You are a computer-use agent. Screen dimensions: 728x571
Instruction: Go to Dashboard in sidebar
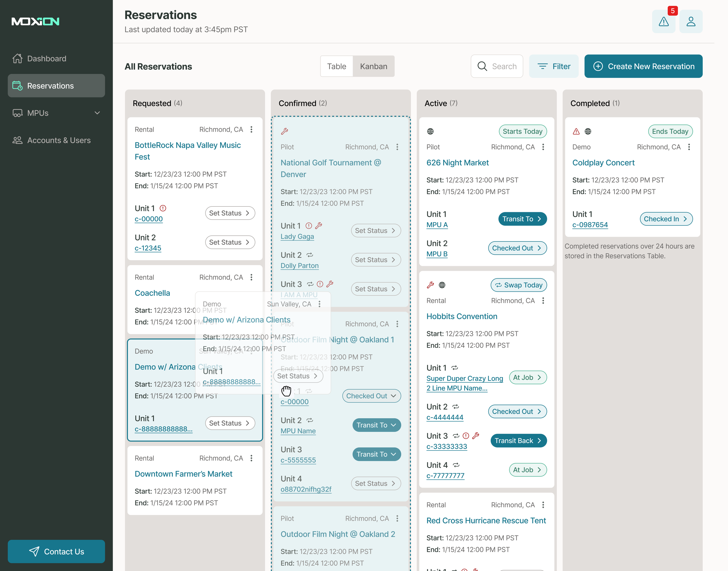point(56,59)
